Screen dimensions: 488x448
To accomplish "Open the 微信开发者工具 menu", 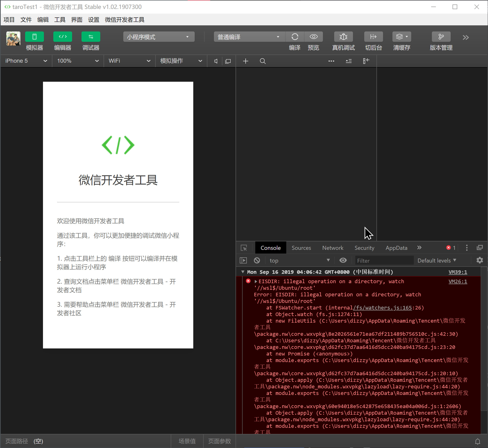I will click(x=125, y=20).
